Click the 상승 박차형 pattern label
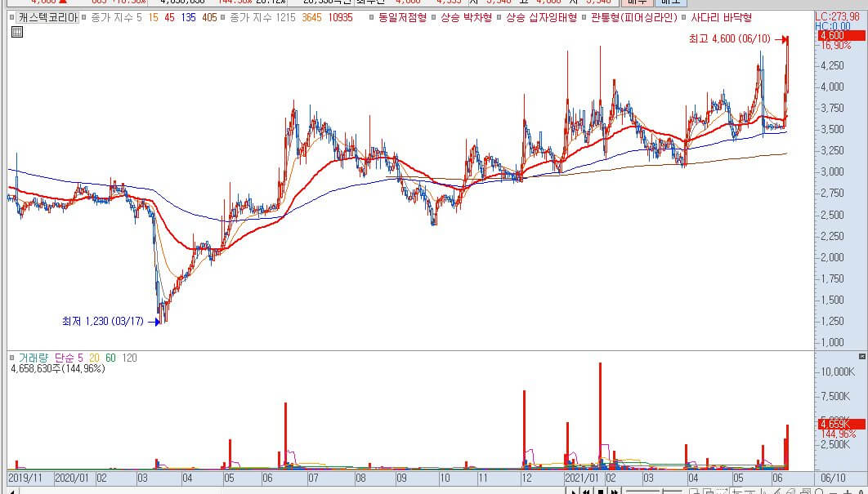868x494 pixels. click(x=466, y=18)
